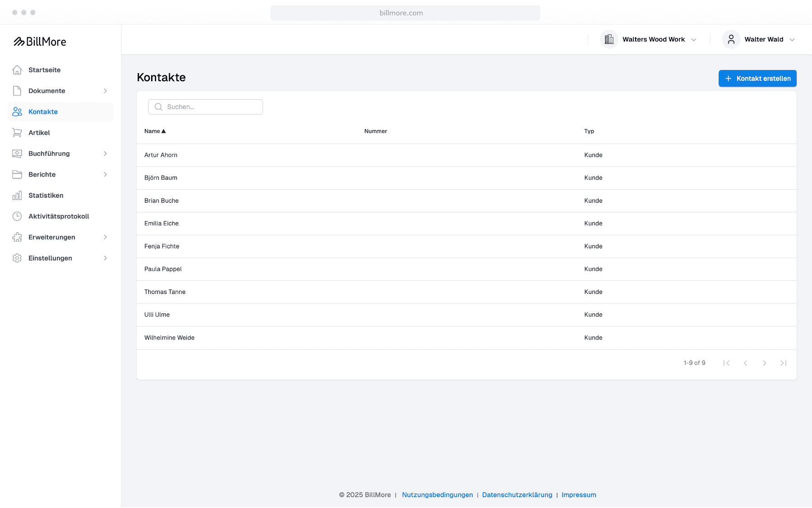Go to the last page of contacts
This screenshot has width=812, height=508.
[783, 363]
